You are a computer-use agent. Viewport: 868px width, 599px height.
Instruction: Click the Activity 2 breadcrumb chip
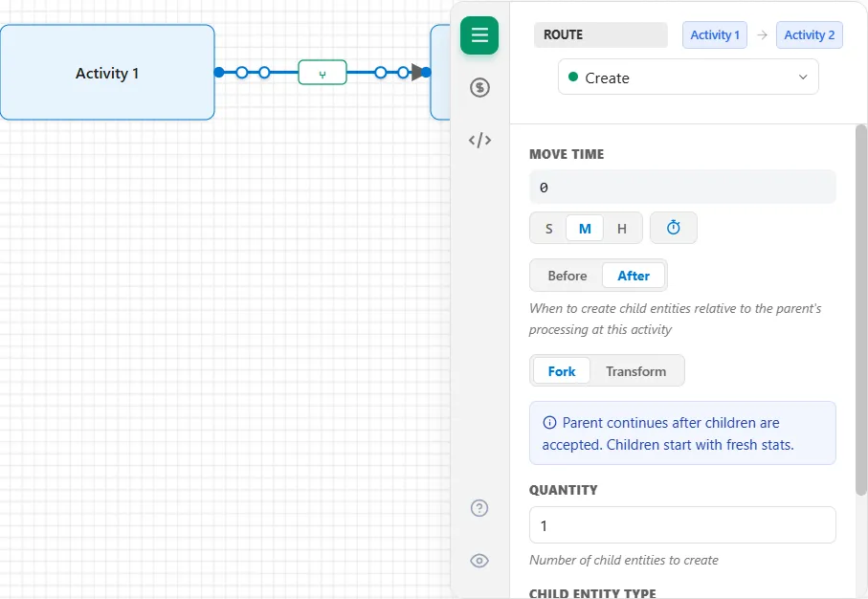point(809,34)
